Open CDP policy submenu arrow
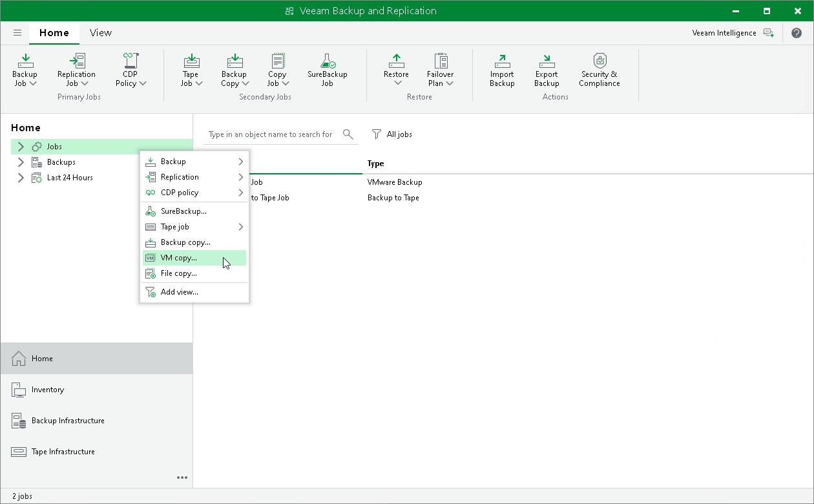Image resolution: width=814 pixels, height=504 pixels. coord(241,193)
